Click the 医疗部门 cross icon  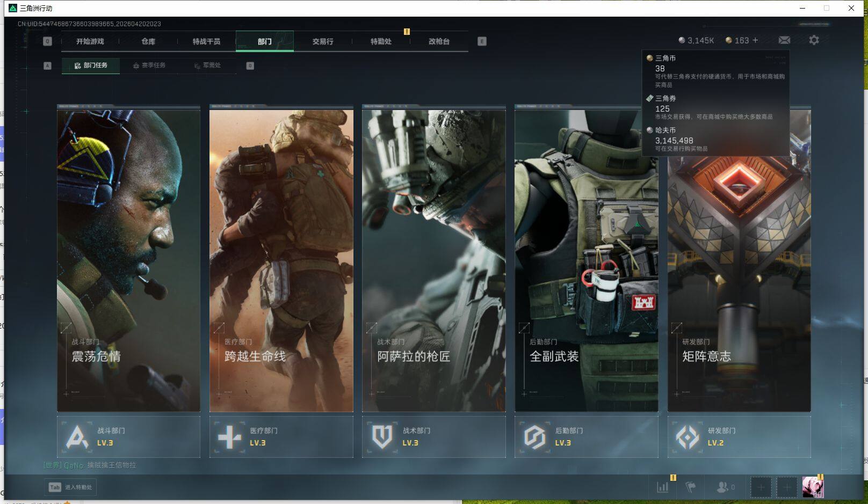point(229,437)
